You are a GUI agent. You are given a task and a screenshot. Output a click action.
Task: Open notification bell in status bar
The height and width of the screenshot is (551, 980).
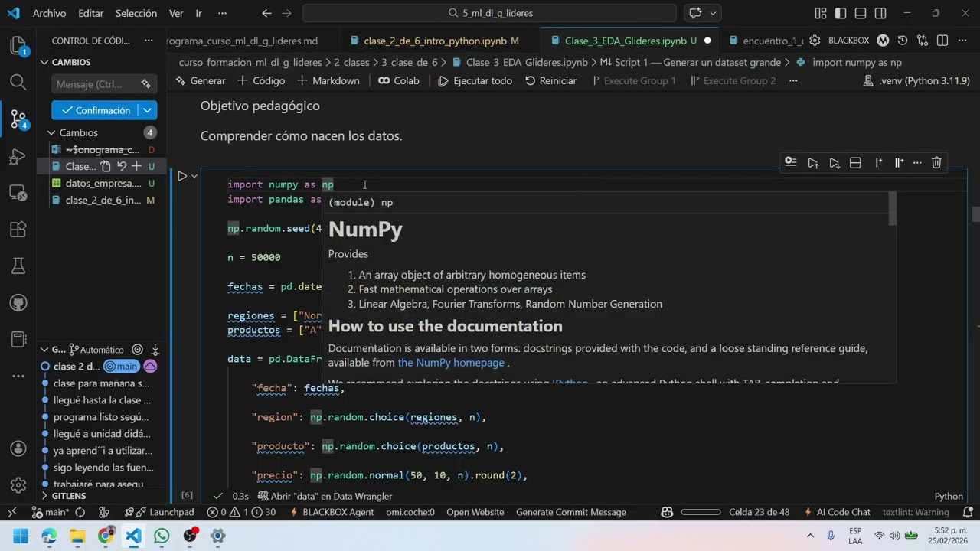(x=968, y=512)
